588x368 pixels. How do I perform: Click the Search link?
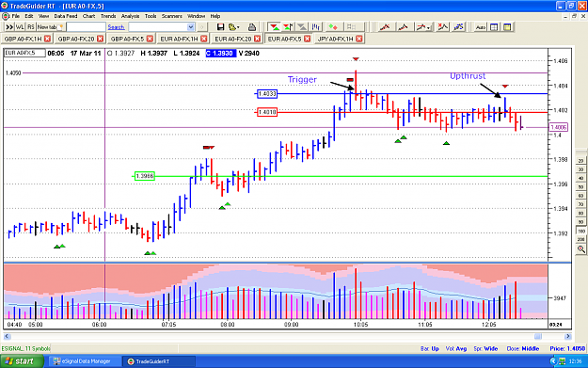click(x=116, y=27)
